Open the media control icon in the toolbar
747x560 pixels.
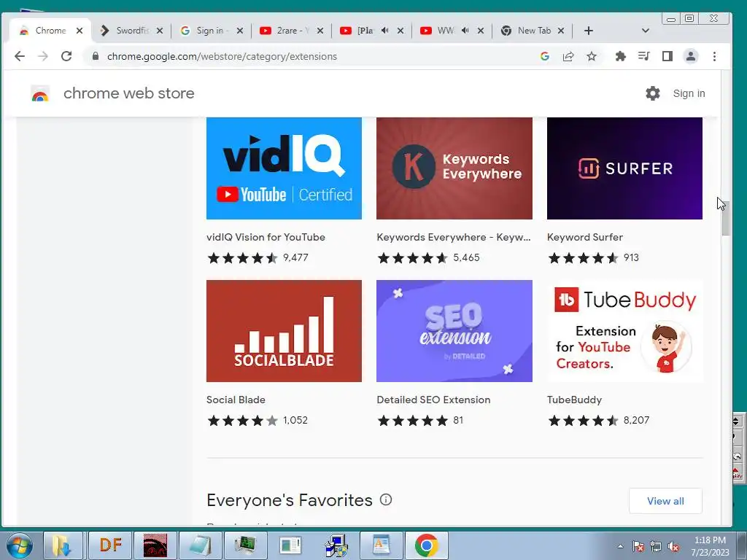click(643, 56)
